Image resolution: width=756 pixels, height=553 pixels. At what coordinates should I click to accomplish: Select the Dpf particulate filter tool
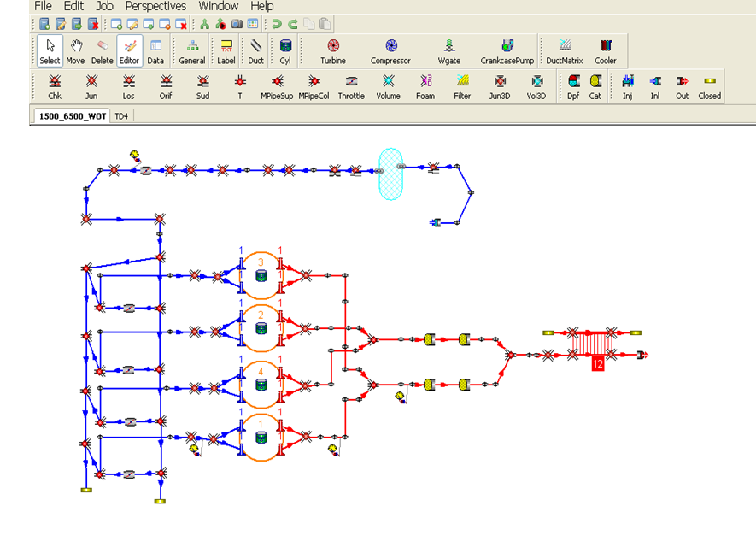click(573, 87)
